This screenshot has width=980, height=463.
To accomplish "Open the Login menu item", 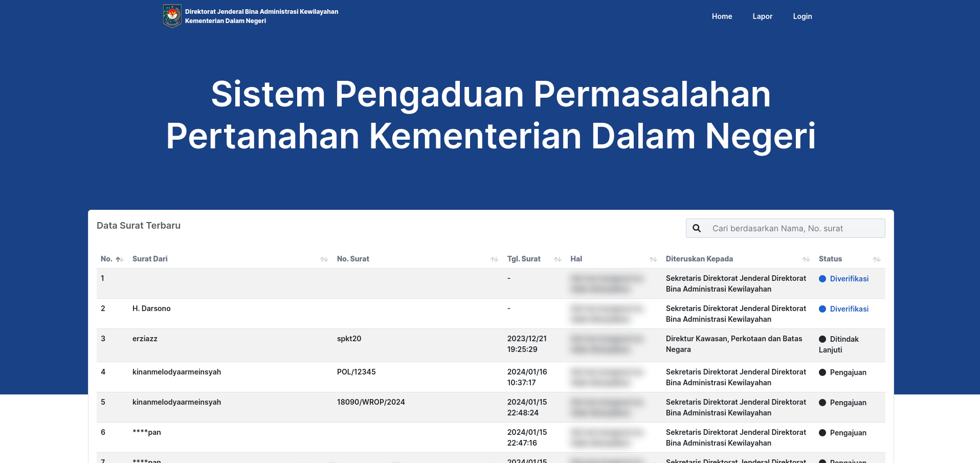I will (x=802, y=16).
